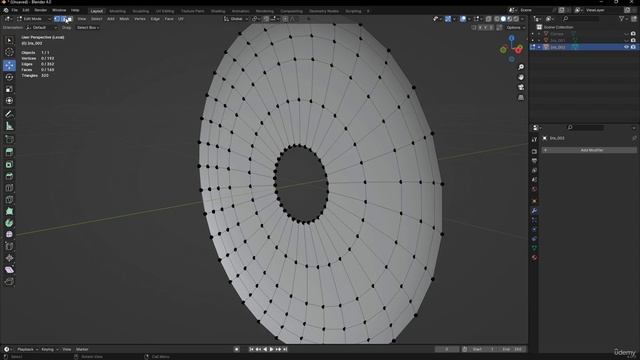
Task: Activate the Move tool
Action: tap(9, 65)
